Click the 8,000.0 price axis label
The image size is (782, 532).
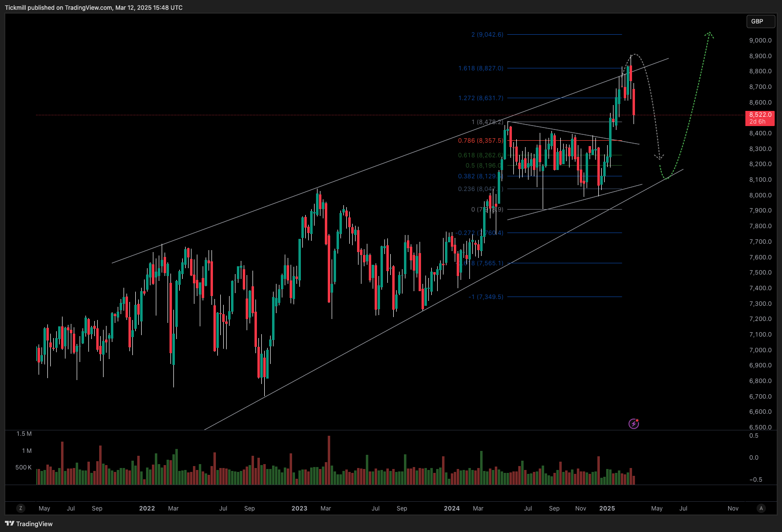(x=761, y=195)
